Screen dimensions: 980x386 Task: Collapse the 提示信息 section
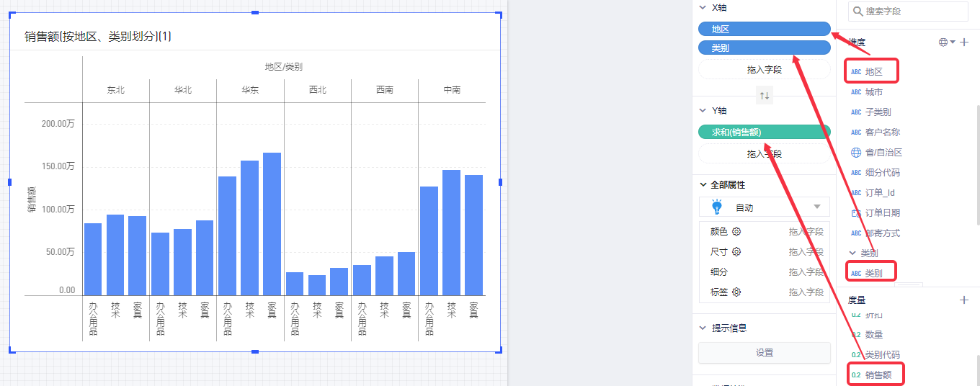703,328
